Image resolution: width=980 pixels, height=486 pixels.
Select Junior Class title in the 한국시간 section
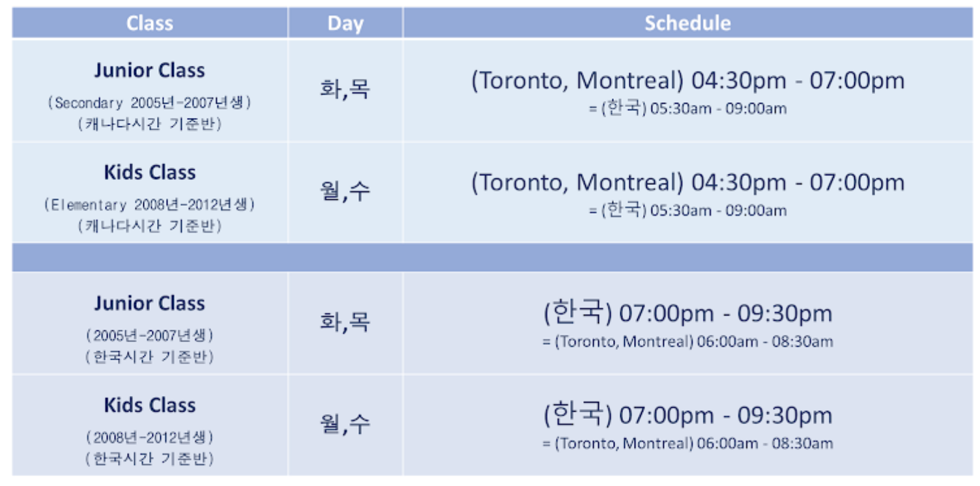coord(150,303)
